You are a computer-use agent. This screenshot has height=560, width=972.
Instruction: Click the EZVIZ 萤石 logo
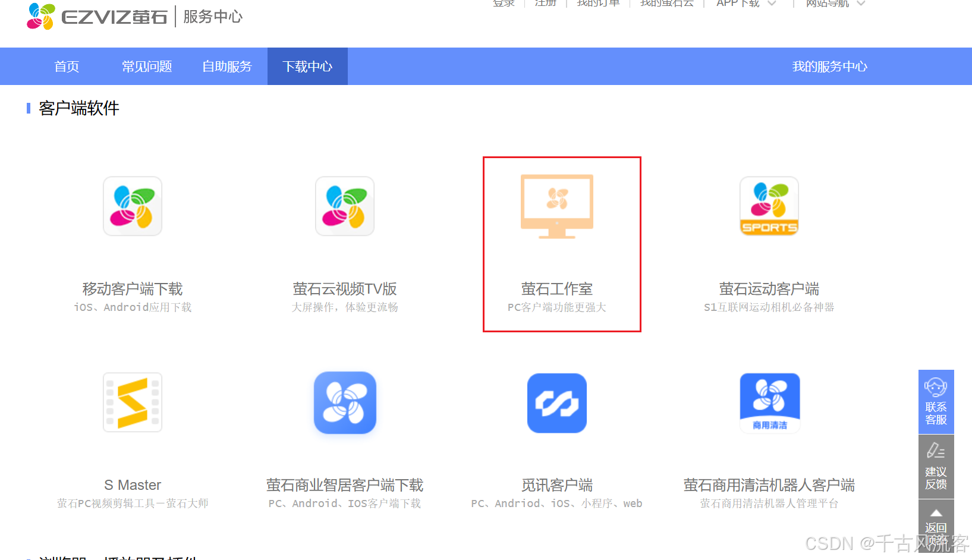coord(97,16)
